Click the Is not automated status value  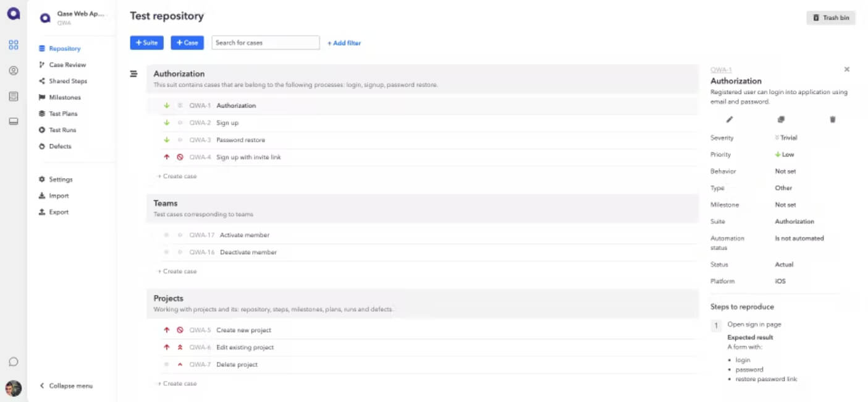coord(799,239)
